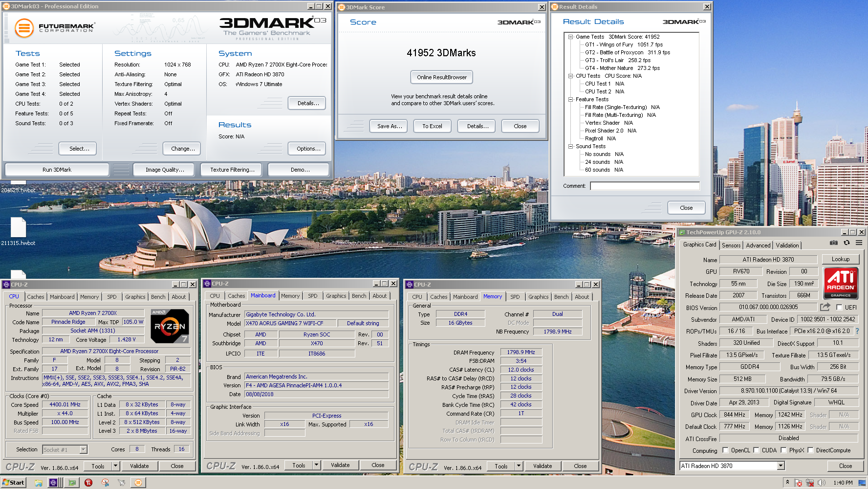Open SPD tab in the Memory CPU-Z window
Image resolution: width=868 pixels, height=489 pixels.
point(515,297)
